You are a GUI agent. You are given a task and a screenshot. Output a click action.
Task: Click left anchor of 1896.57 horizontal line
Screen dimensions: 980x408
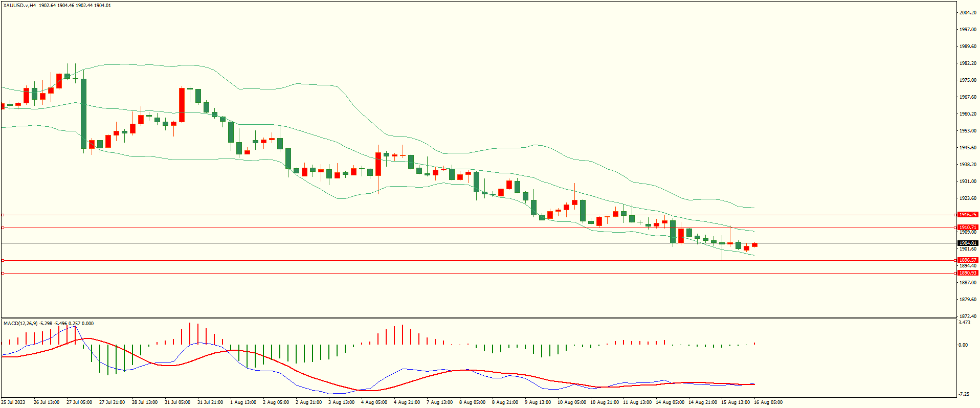click(x=3, y=260)
